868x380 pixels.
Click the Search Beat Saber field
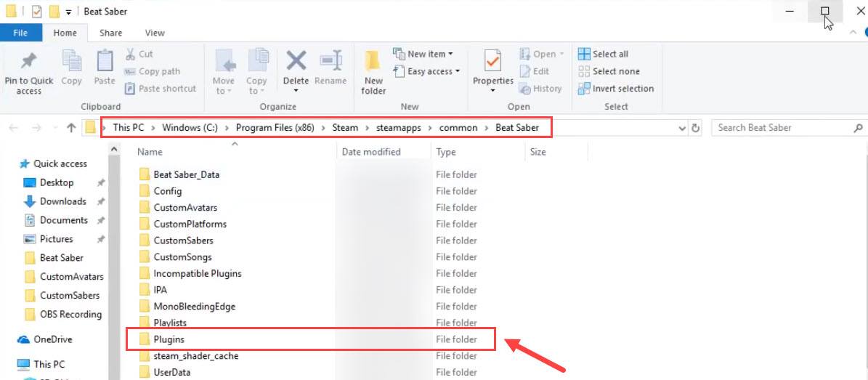point(782,128)
